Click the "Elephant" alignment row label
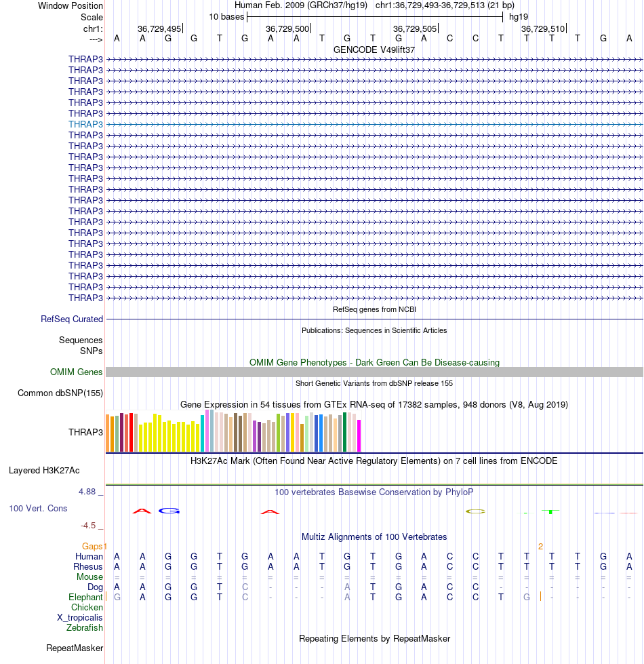This screenshot has height=664, width=644. pyautogui.click(x=85, y=598)
